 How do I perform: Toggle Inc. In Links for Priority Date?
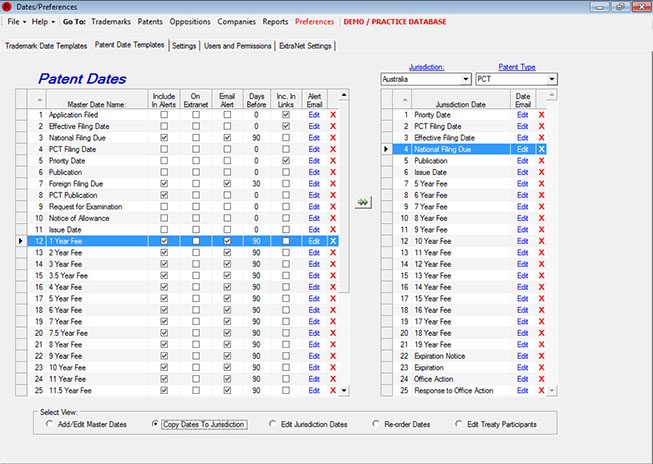(x=286, y=161)
